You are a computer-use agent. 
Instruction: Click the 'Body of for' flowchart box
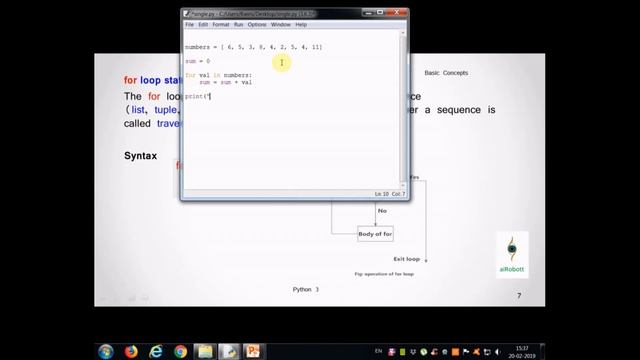pos(375,234)
